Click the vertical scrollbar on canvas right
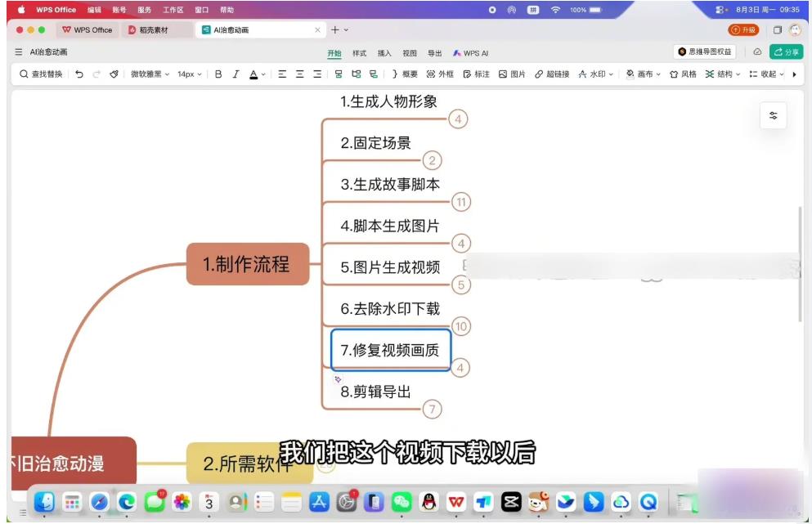 (x=800, y=264)
